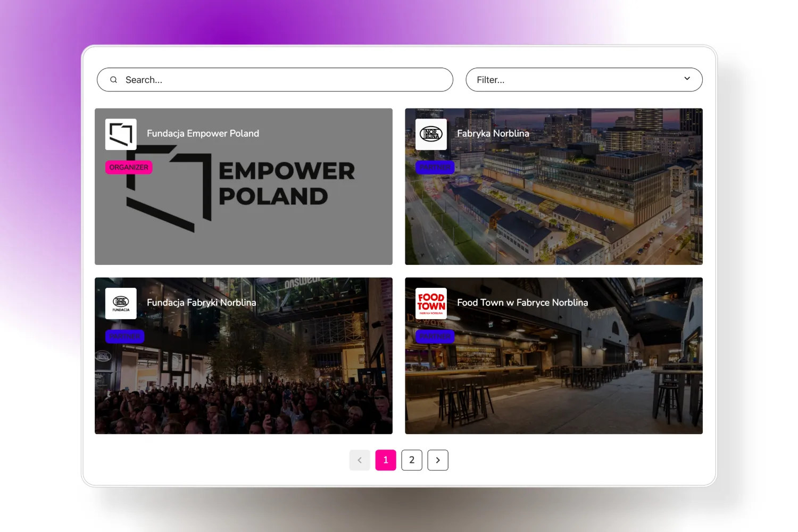Screen dimensions: 798x532
Task: Expand the filter using its chevron arrow
Action: 687,79
